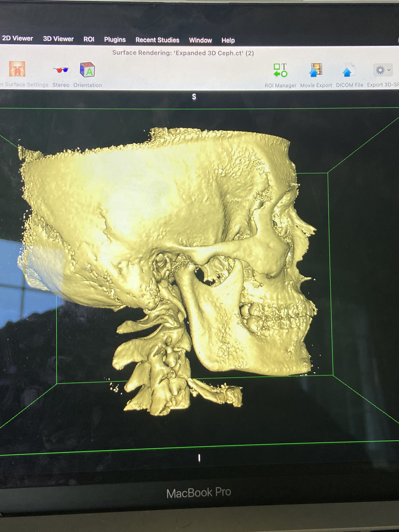Open the ROI Manager
399x532 pixels.
click(x=280, y=70)
